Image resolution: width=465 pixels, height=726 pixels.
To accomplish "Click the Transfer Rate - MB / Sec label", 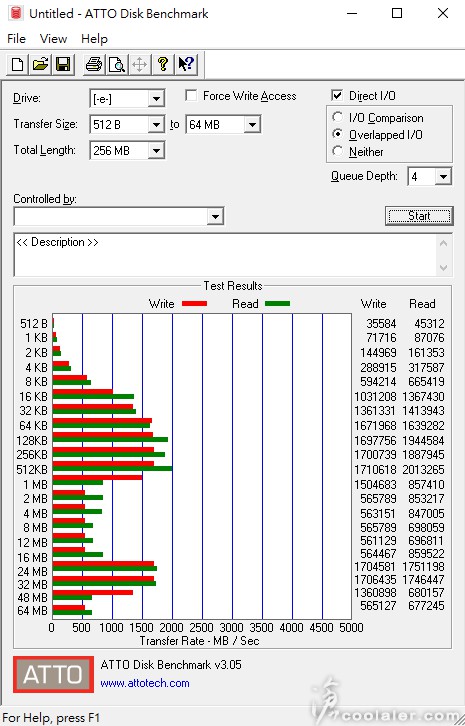I will point(199,641).
